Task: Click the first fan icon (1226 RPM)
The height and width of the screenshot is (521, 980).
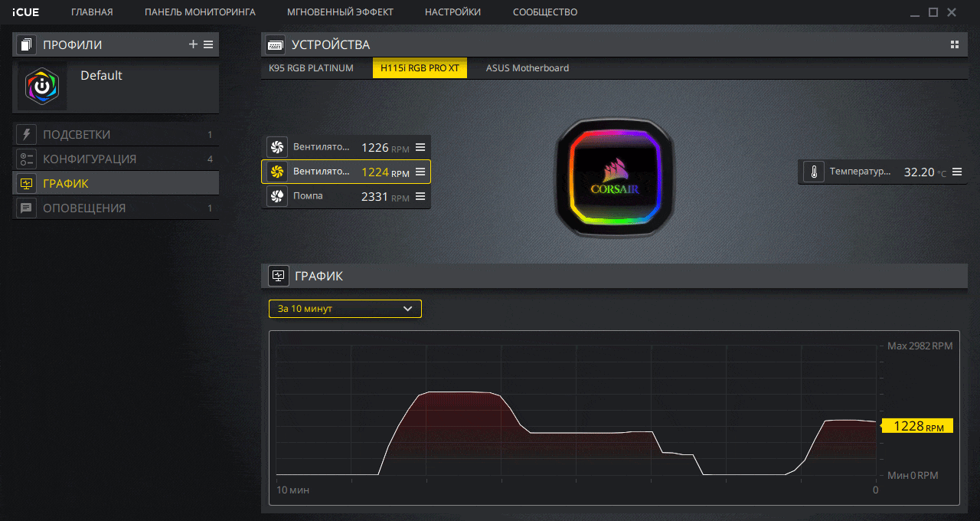Action: point(277,147)
